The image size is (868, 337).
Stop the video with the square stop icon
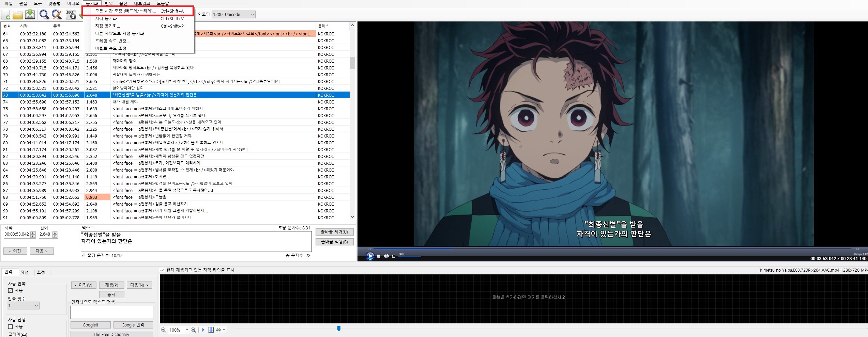(379, 256)
